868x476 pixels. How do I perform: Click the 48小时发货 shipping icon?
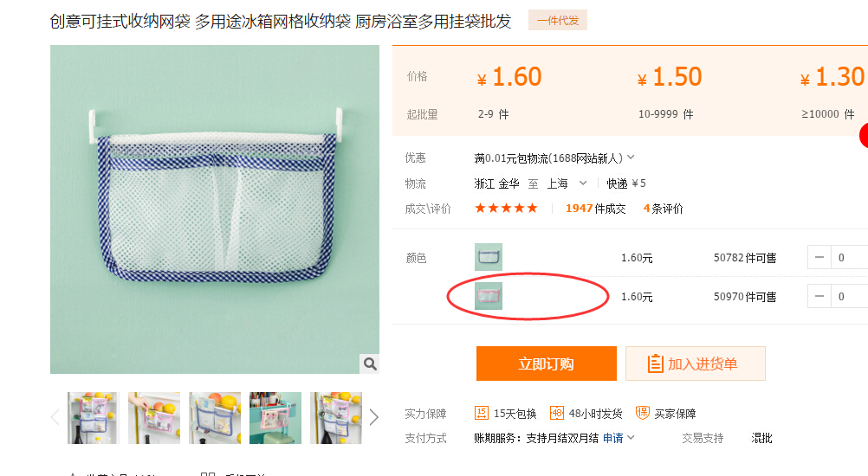point(557,414)
